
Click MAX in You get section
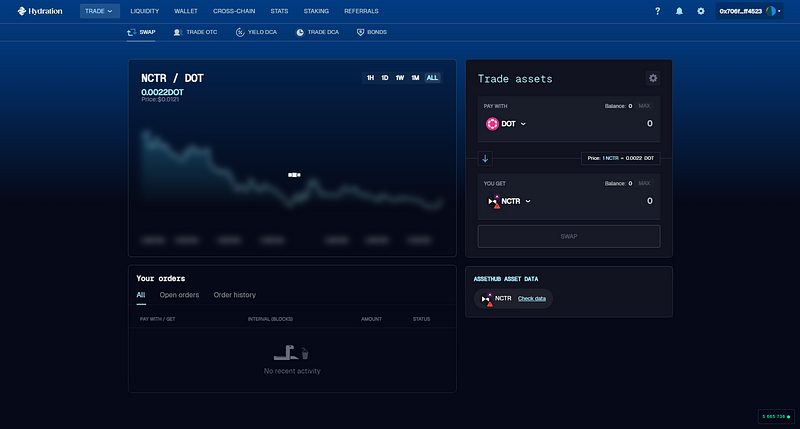[x=644, y=184]
